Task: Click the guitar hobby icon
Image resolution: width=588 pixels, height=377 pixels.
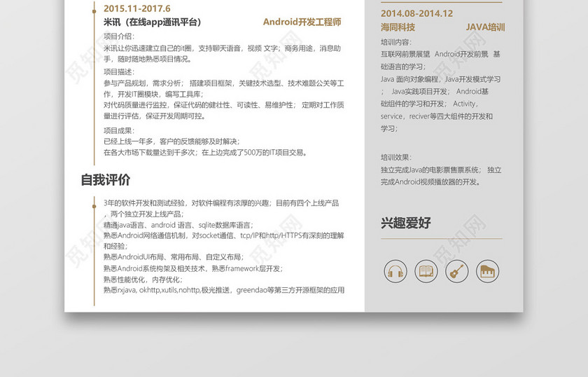Action: coord(456,271)
